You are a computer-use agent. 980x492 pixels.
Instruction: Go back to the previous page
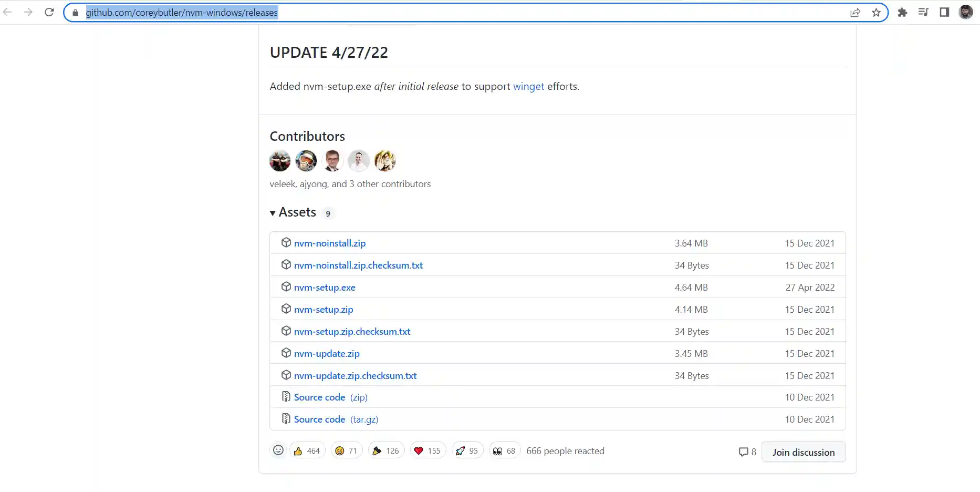[x=8, y=12]
